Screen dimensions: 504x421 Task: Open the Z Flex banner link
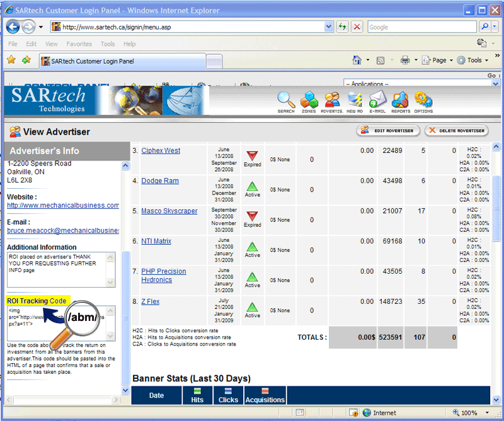pyautogui.click(x=151, y=301)
